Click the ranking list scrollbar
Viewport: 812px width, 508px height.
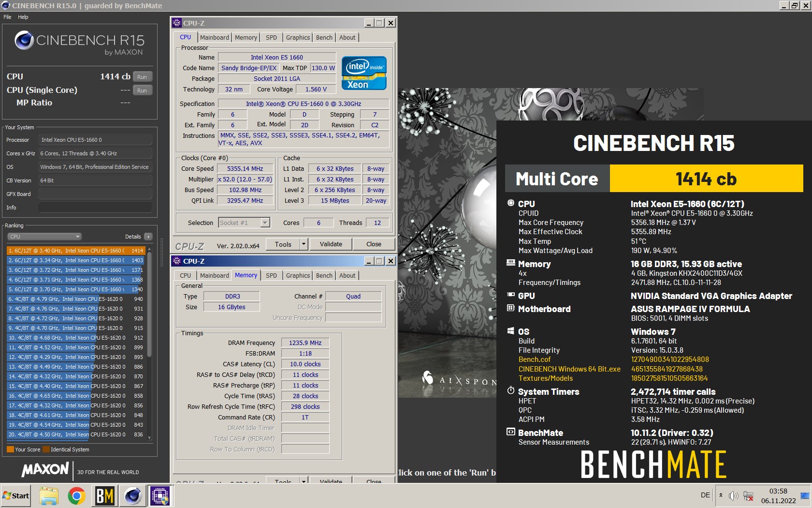click(149, 305)
